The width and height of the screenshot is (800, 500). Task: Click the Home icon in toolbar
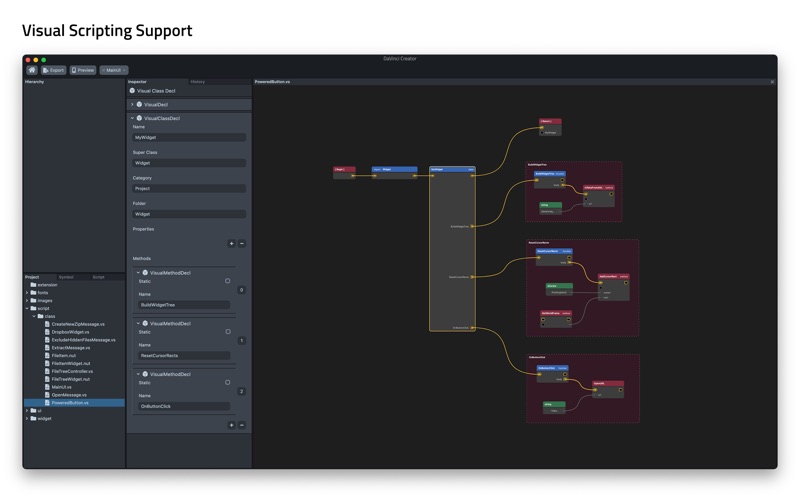click(32, 70)
